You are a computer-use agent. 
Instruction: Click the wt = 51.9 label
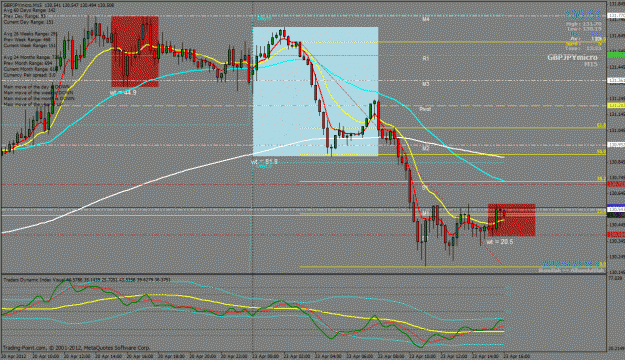[x=264, y=162]
